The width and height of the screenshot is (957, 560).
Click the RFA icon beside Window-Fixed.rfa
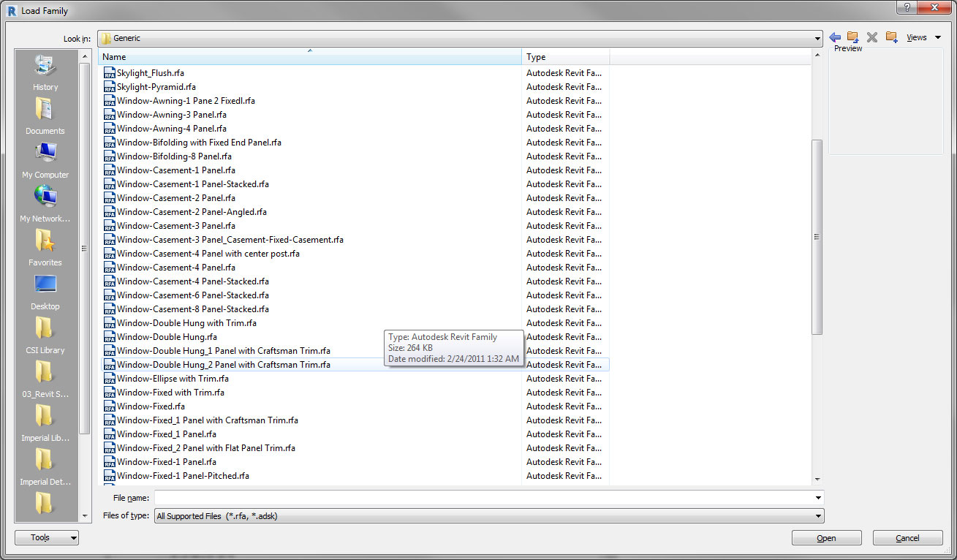coord(109,406)
